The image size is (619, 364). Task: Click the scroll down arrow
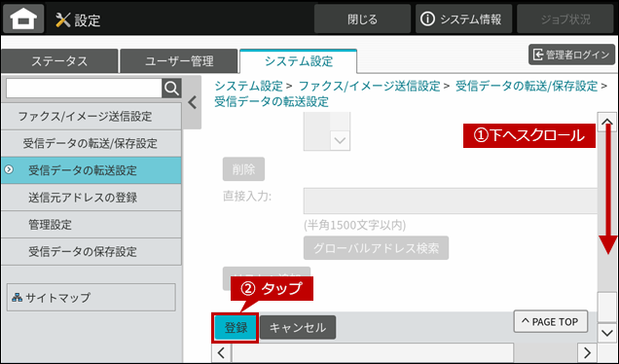coord(607,333)
